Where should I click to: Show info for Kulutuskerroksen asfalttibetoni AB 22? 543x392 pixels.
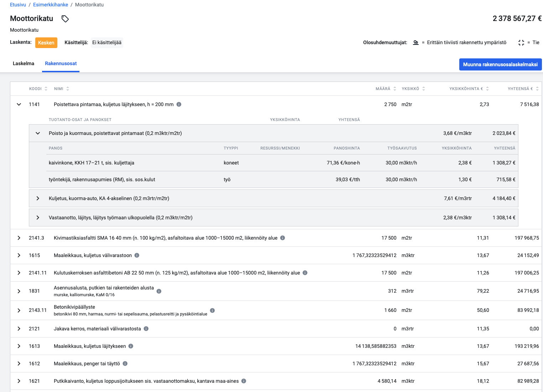pos(305,273)
